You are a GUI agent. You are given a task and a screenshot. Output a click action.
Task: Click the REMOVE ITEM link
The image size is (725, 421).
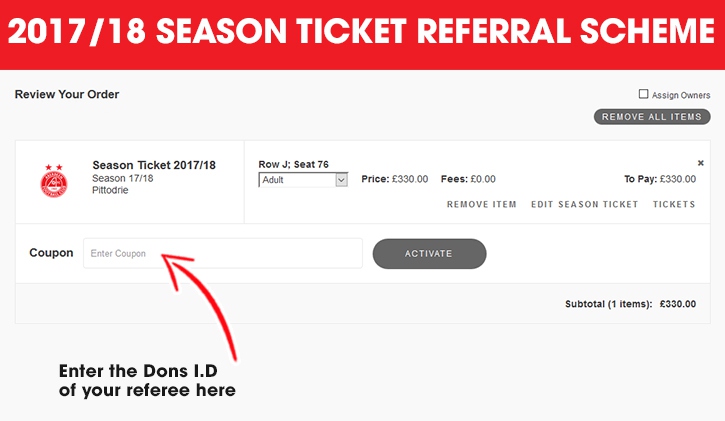[481, 204]
